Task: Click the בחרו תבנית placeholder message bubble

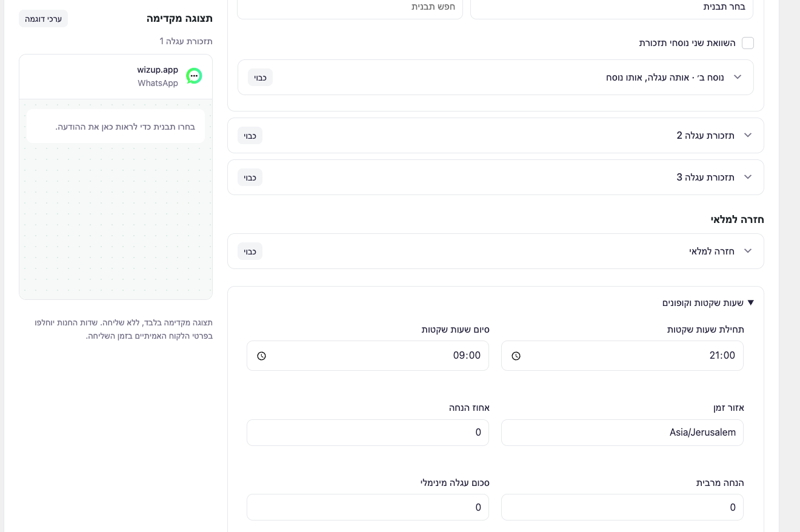Action: tap(116, 127)
